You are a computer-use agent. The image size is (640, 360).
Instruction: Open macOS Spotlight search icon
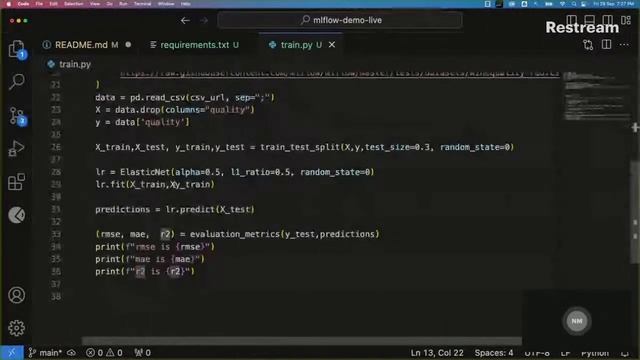574,4
